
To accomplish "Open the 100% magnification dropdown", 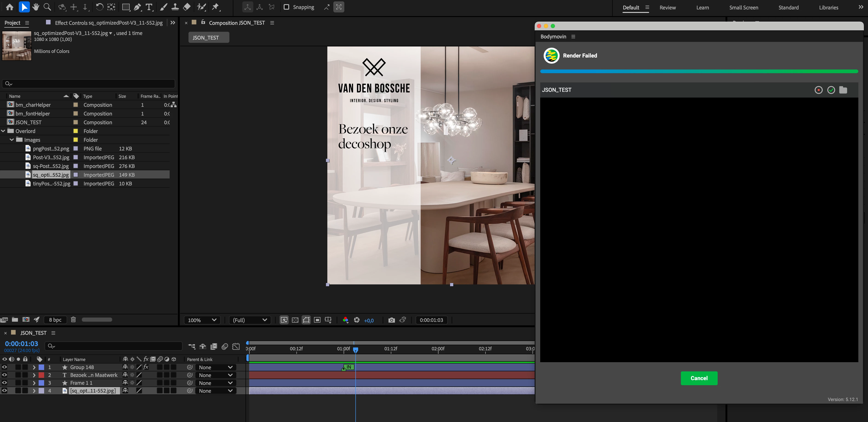I will 202,320.
